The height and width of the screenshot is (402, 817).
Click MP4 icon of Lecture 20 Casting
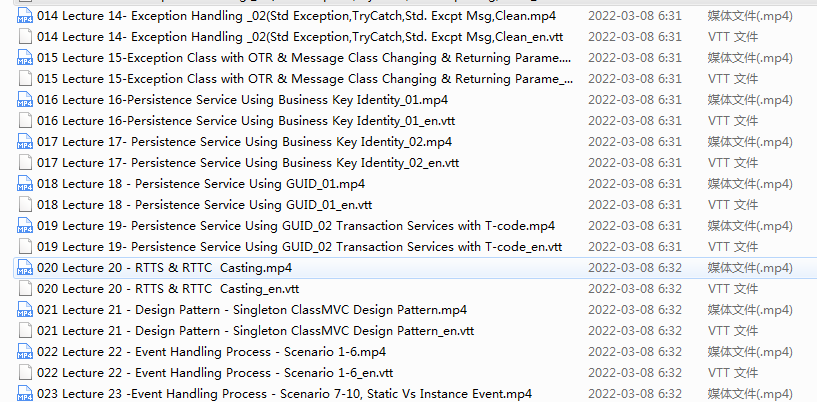pos(24,268)
